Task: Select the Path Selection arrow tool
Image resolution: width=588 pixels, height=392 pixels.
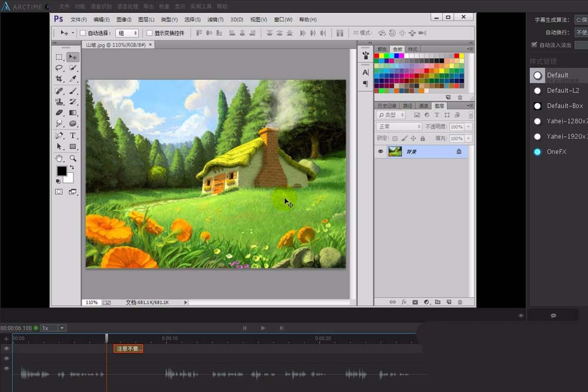Action: pos(59,146)
